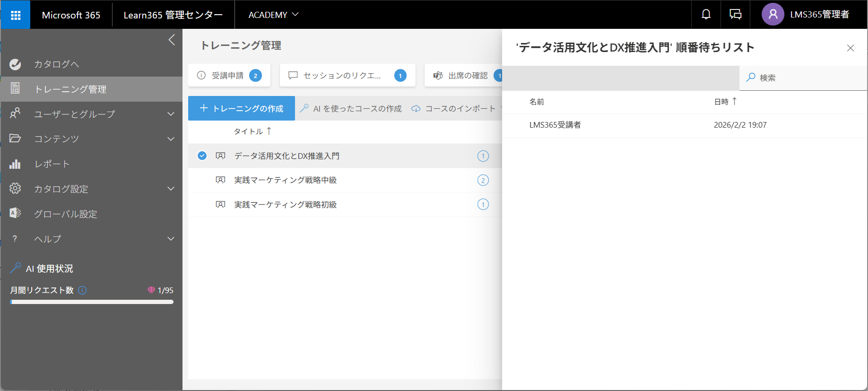Click the 1/95 request count
The width and height of the screenshot is (868, 391).
[x=165, y=290]
